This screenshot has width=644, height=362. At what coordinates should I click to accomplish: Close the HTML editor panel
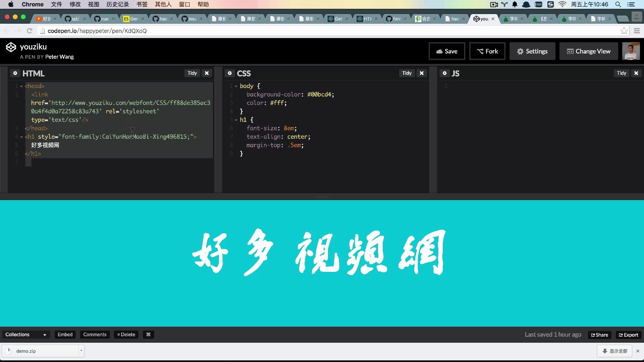point(206,73)
